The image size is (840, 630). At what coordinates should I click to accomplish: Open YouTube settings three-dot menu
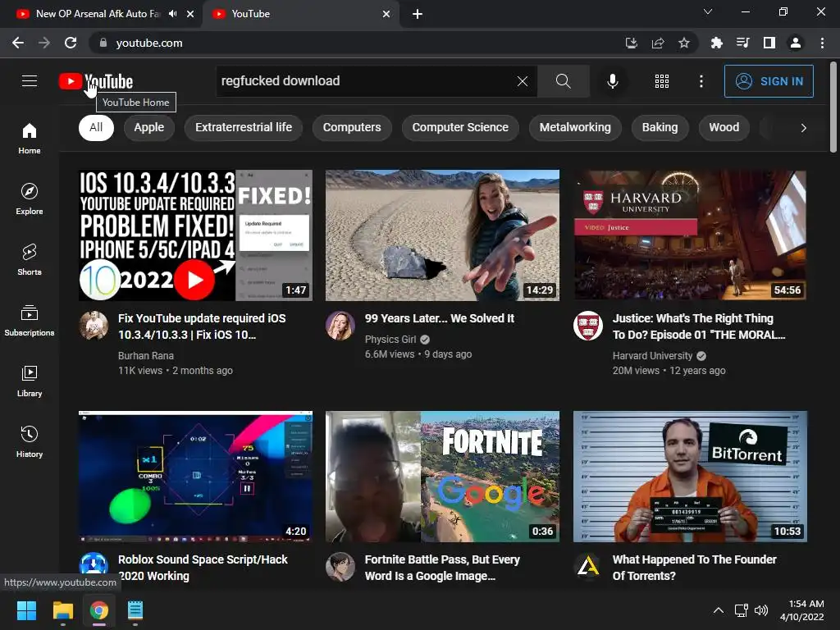pos(701,81)
